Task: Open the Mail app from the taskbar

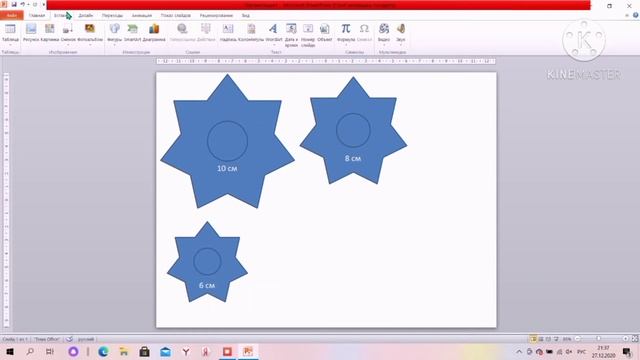Action: coord(165,351)
